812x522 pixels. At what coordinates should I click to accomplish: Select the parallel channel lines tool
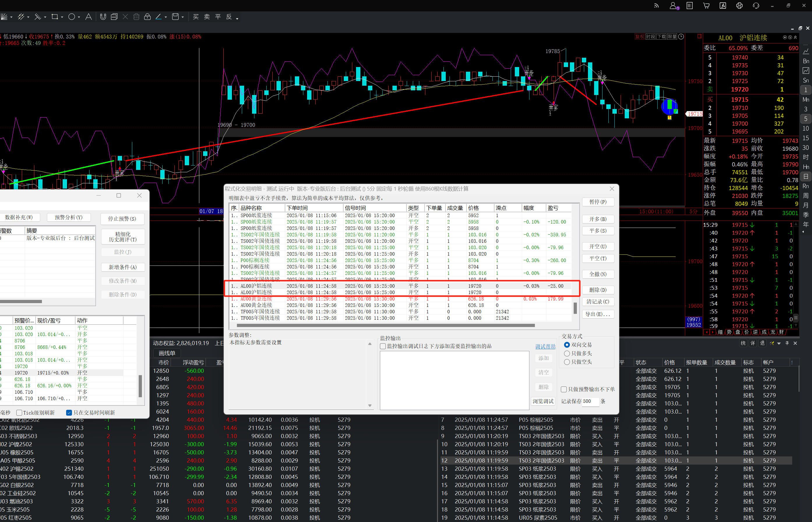pyautogui.click(x=21, y=17)
